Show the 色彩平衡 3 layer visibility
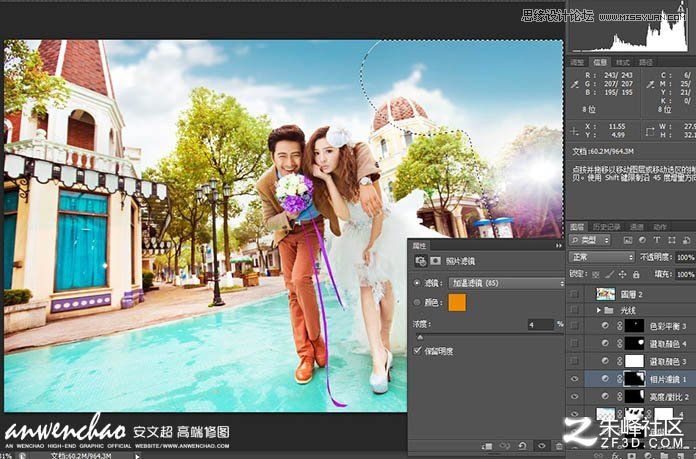 point(574,326)
